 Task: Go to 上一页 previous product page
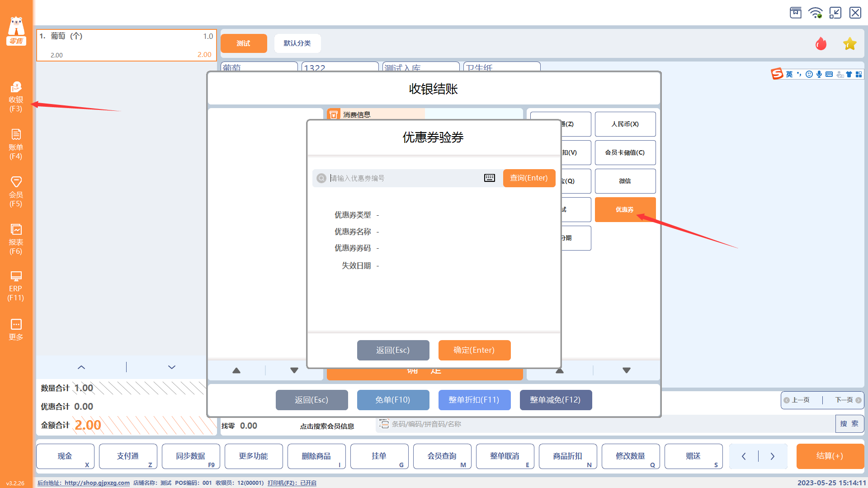[x=797, y=400]
